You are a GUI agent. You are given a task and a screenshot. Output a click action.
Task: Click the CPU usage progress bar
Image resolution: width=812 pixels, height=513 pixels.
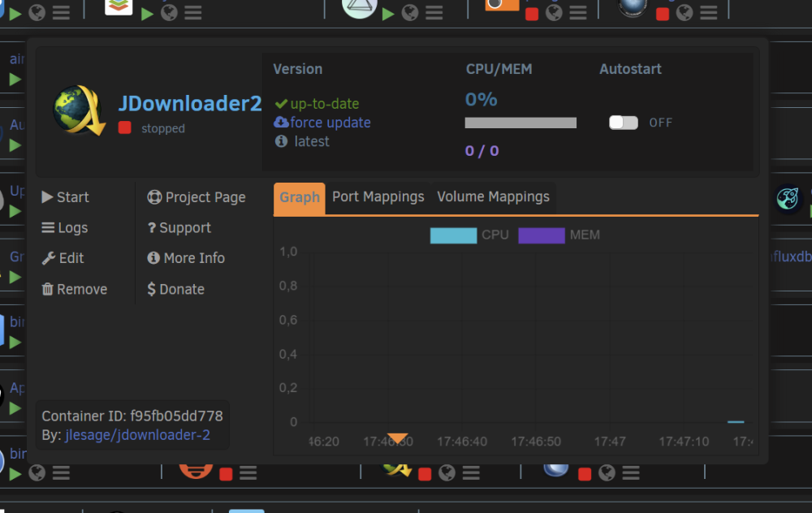point(520,123)
